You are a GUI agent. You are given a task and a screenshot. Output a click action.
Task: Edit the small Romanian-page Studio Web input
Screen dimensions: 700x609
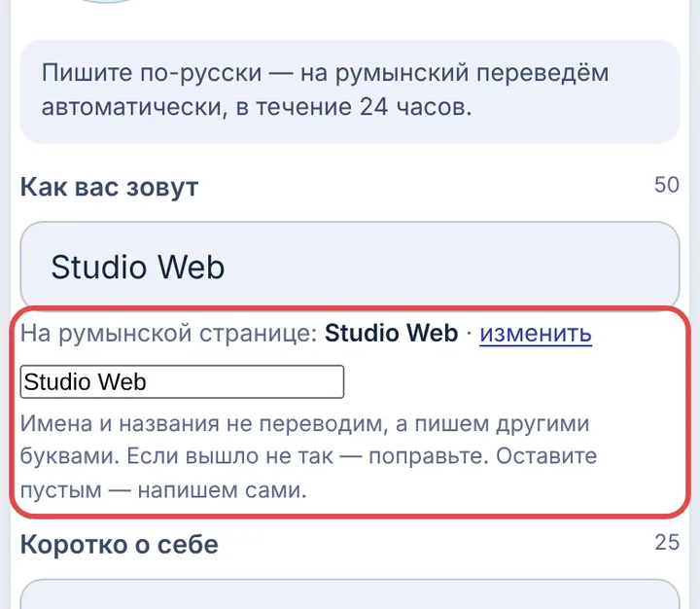(x=182, y=381)
